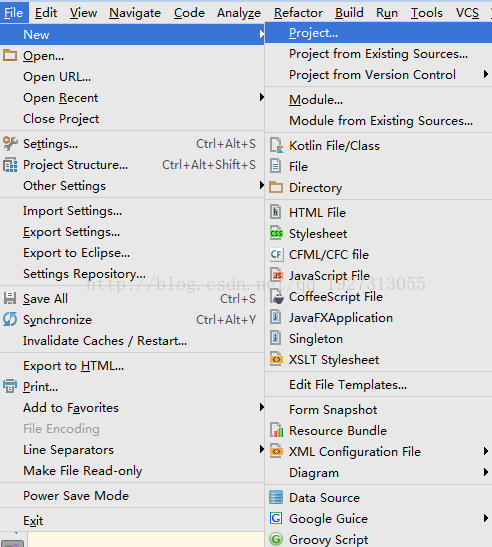Open the Navigate menu

pyautogui.click(x=135, y=13)
